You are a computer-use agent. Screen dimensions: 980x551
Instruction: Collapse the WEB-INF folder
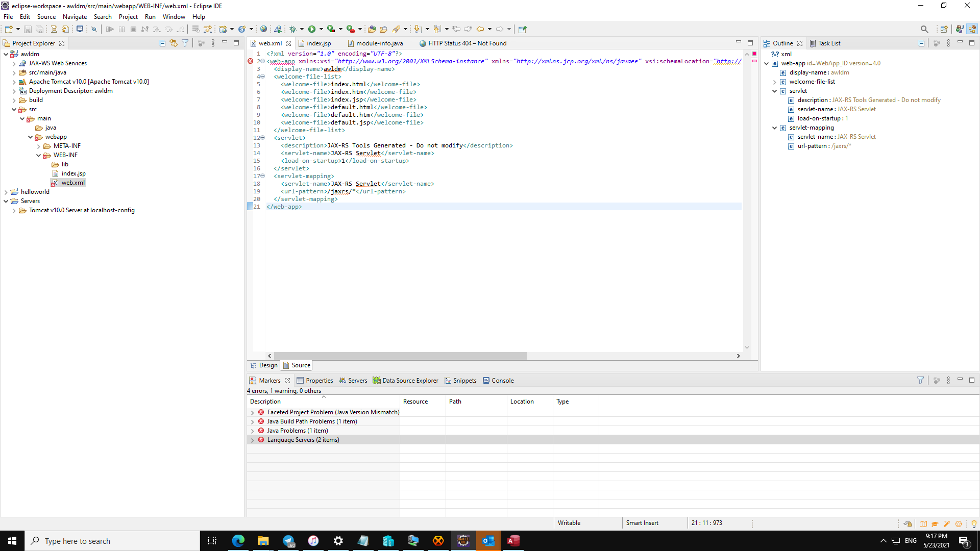(x=38, y=156)
